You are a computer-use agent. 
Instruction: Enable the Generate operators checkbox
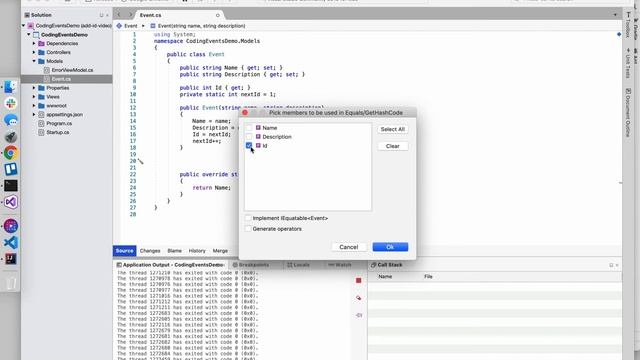click(x=248, y=229)
